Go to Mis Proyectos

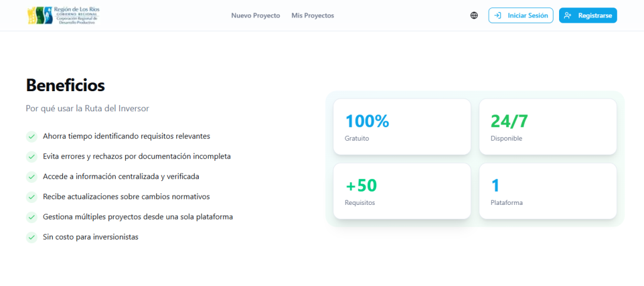point(313,16)
